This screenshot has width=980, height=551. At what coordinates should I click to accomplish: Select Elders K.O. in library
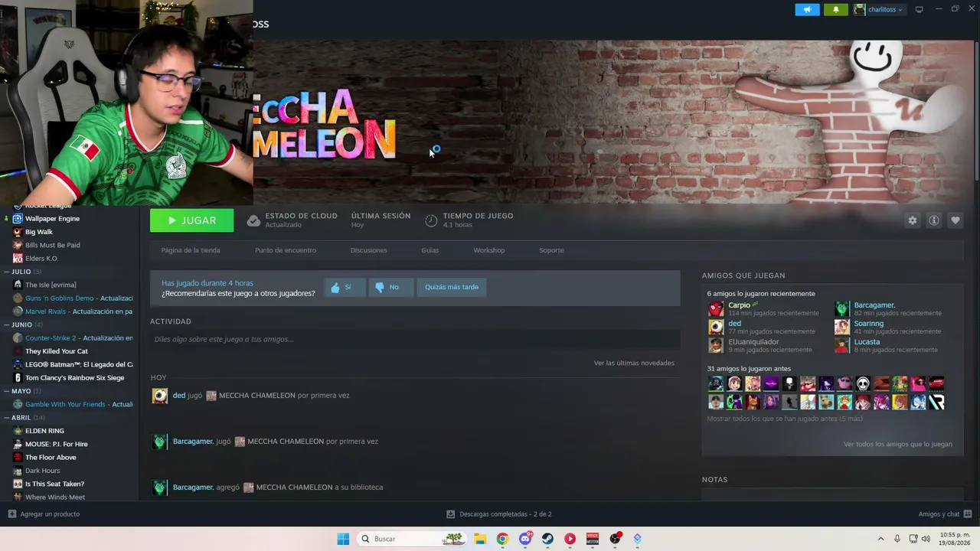(x=41, y=259)
